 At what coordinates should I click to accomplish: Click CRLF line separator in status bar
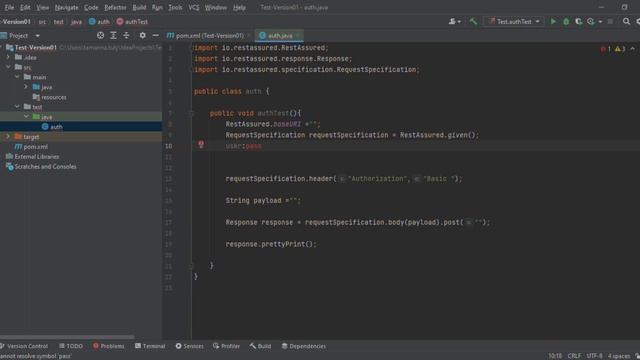tap(574, 356)
